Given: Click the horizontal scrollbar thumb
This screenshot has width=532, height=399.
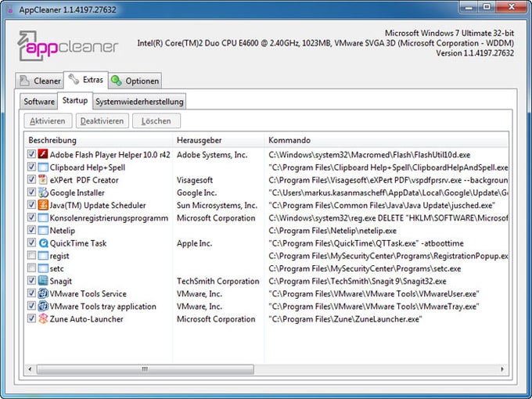Looking at the screenshot, I should (145, 369).
